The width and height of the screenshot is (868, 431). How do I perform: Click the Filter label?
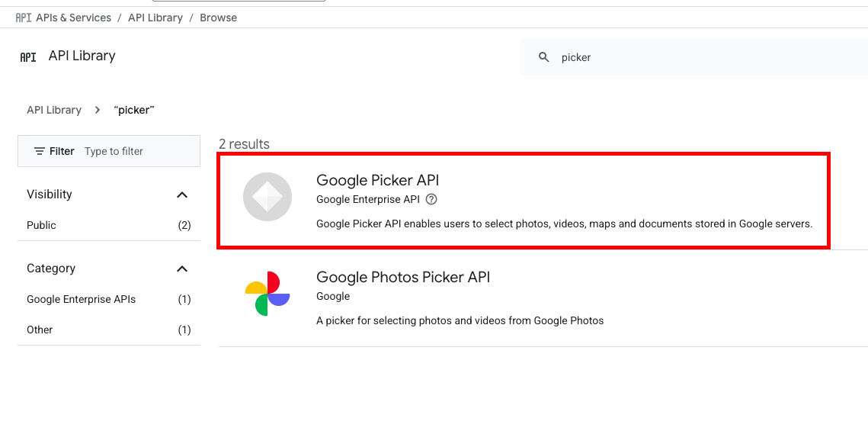62,151
